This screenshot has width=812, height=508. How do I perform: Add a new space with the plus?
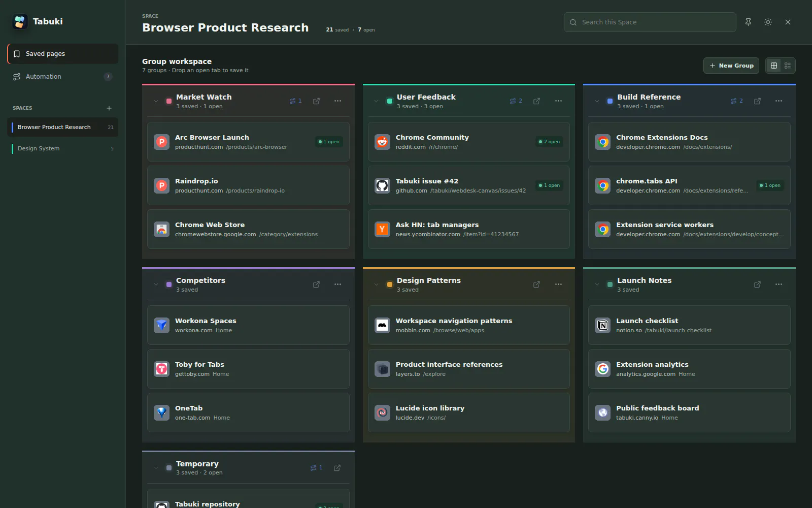(x=109, y=108)
